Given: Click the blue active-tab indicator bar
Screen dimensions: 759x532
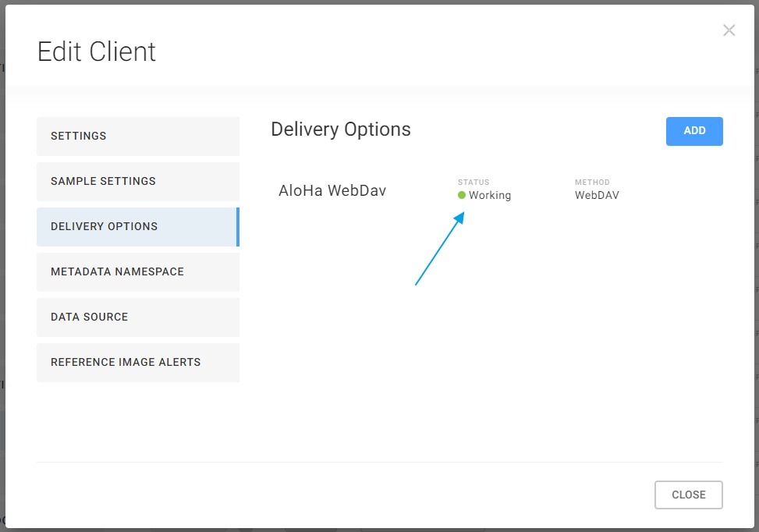Looking at the screenshot, I should (237, 227).
